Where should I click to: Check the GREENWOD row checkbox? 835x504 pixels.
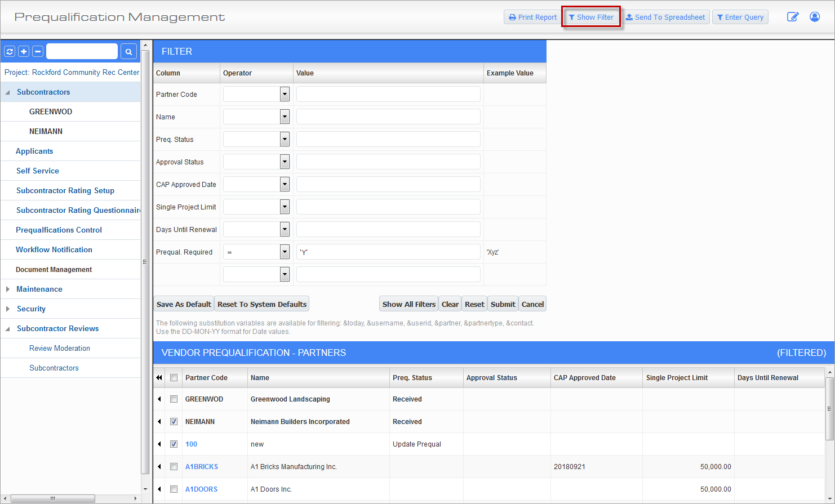[174, 399]
